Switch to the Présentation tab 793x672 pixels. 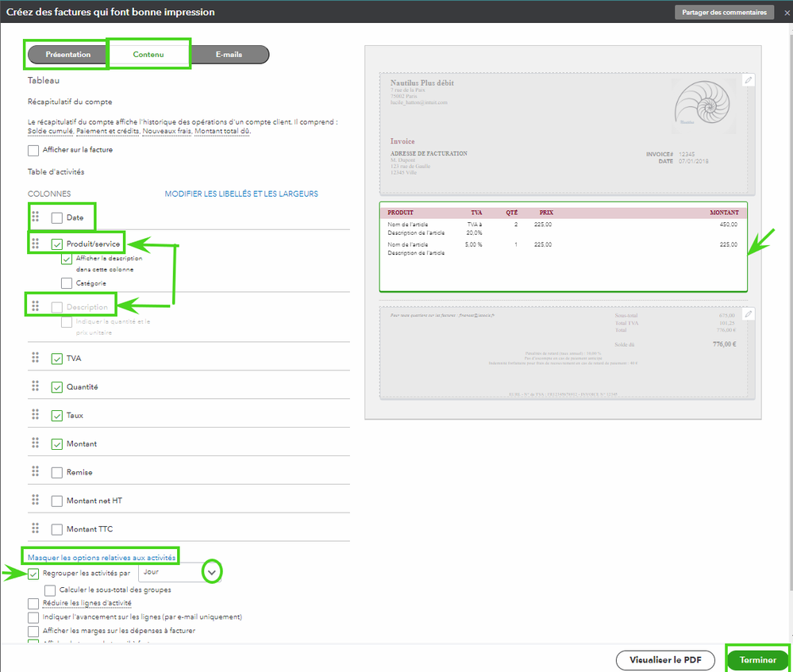(67, 54)
